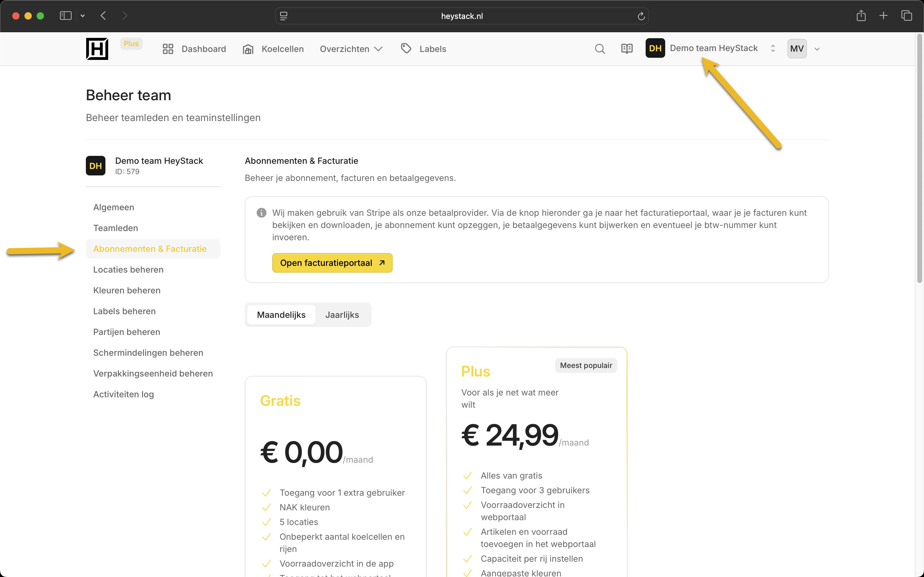Viewport: 924px width, 577px height.
Task: Switch billing to Maandelijks
Action: click(281, 315)
